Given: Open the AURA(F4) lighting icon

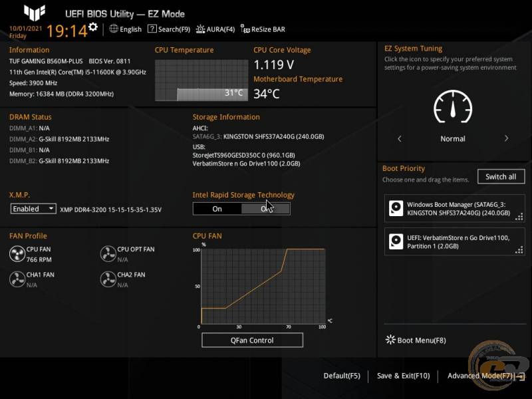Looking at the screenshot, I should pos(201,29).
